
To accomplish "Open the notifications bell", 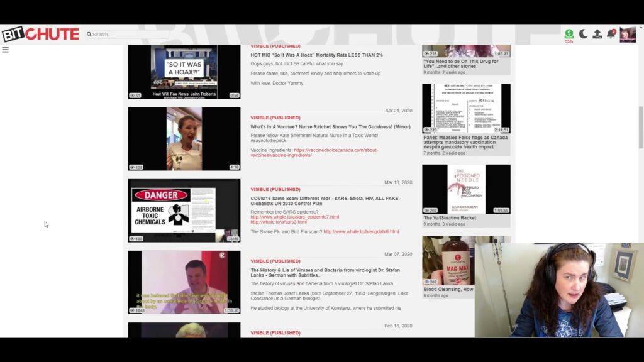I will click(611, 34).
